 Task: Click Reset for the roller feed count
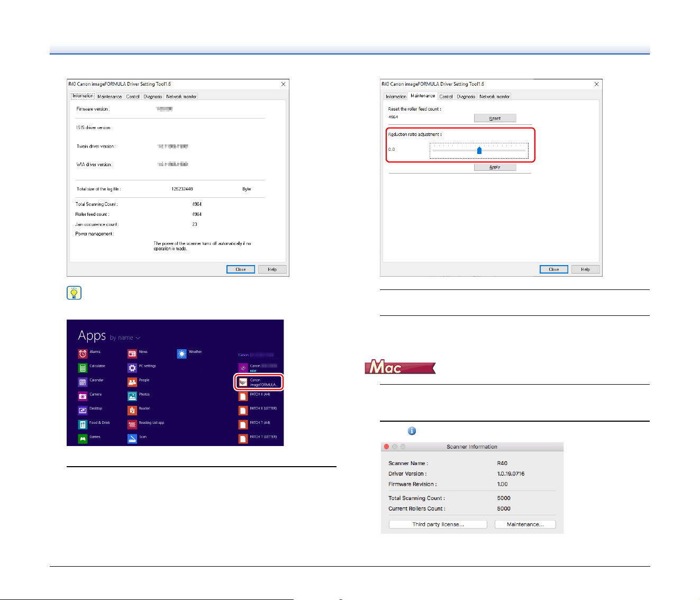(495, 118)
